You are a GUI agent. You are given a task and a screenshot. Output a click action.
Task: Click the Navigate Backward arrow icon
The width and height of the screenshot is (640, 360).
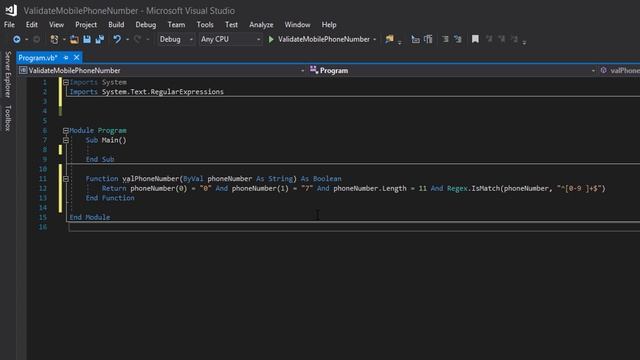[16, 39]
